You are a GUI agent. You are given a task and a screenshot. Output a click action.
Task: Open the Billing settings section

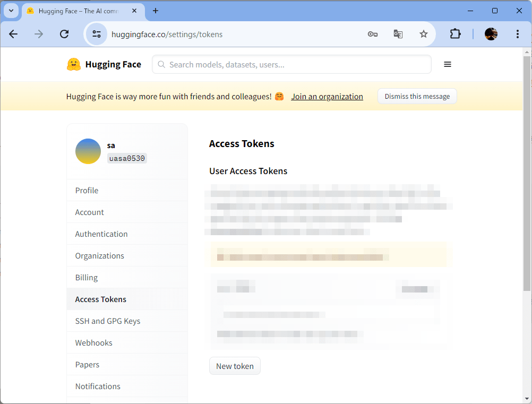click(x=127, y=278)
